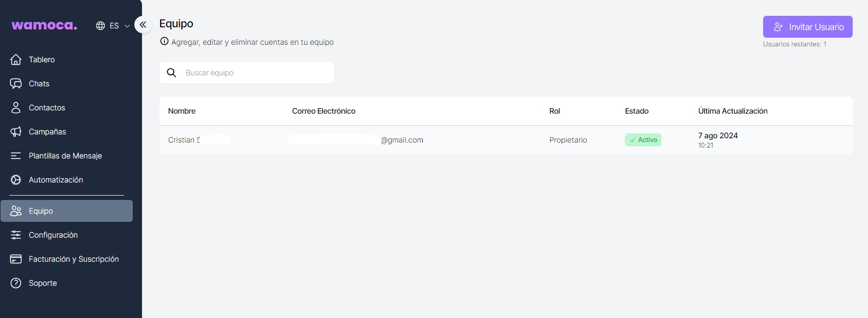868x318 pixels.
Task: Focus the Buscar equipo search field
Action: coord(257,73)
